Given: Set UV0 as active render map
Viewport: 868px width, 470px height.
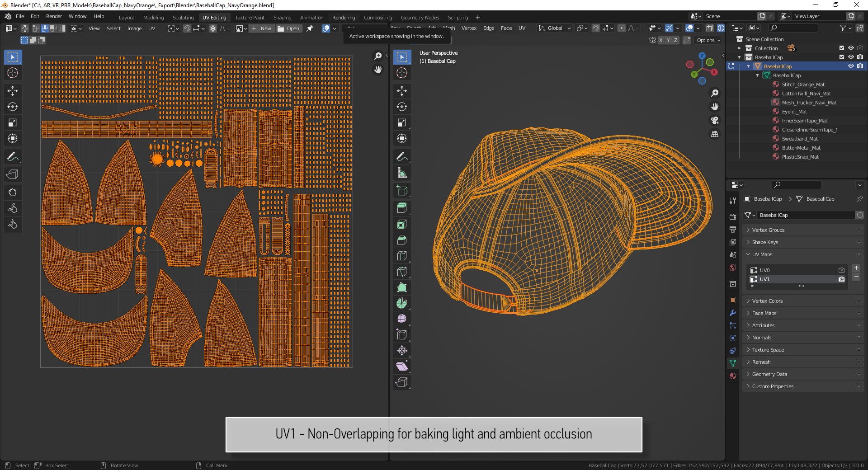Looking at the screenshot, I should click(x=841, y=270).
